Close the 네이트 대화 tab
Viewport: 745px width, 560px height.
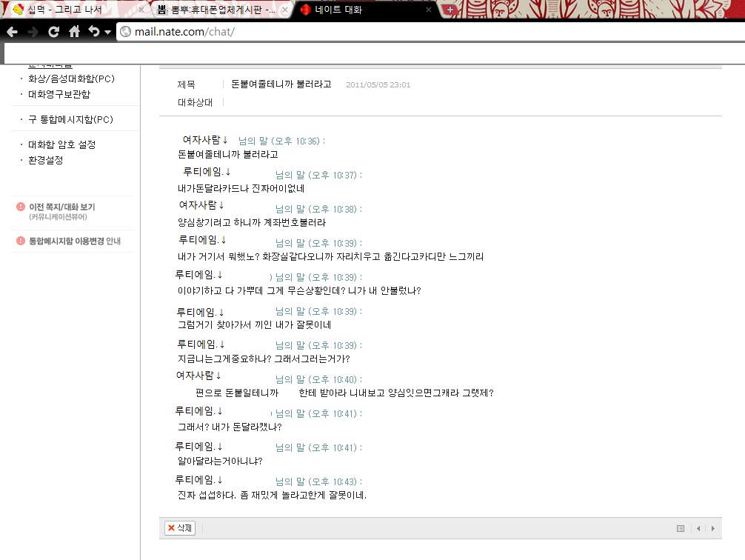click(x=429, y=10)
